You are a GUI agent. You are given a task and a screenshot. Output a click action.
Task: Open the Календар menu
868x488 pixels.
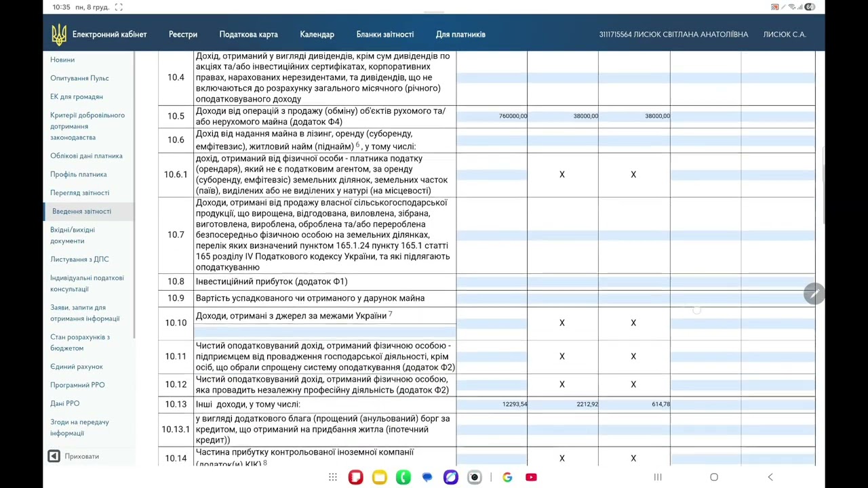tap(317, 35)
